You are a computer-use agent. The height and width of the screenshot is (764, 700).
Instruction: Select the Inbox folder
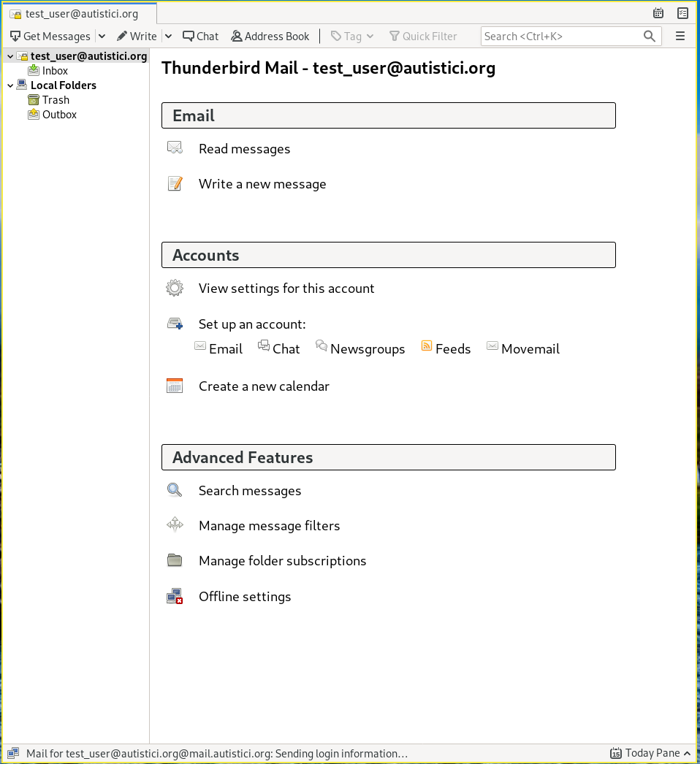click(55, 71)
